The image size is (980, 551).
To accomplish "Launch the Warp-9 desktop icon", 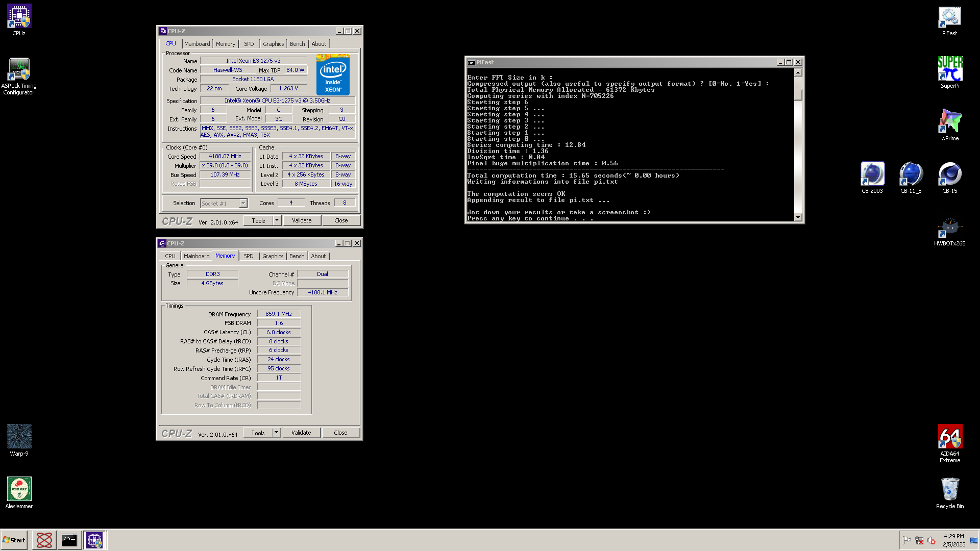I will coord(19,440).
